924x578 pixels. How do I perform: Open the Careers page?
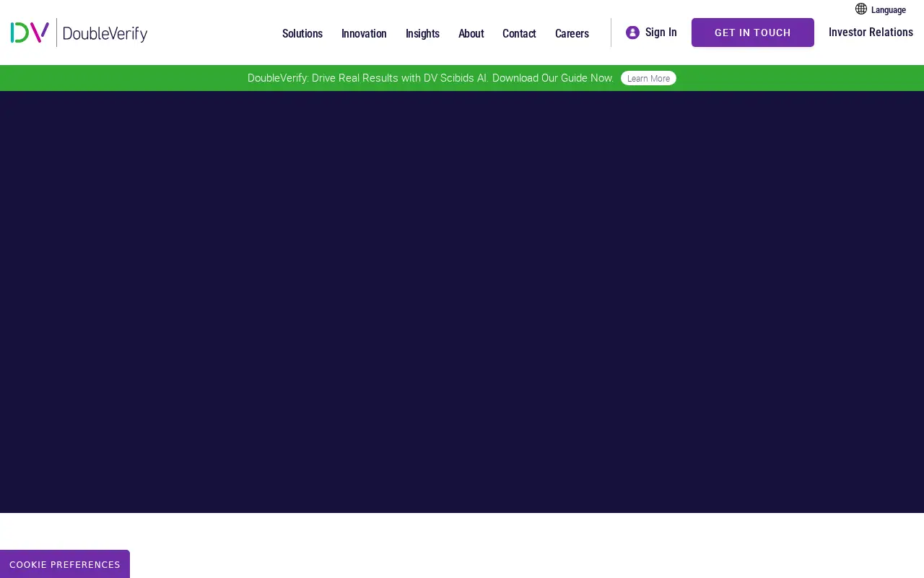[x=572, y=33]
